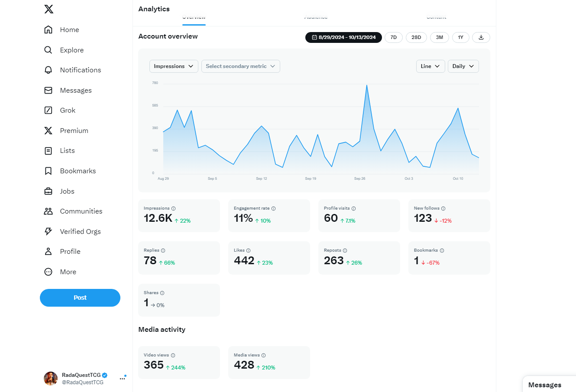This screenshot has height=392, width=576.
Task: Open the Lists icon
Action: click(x=49, y=151)
